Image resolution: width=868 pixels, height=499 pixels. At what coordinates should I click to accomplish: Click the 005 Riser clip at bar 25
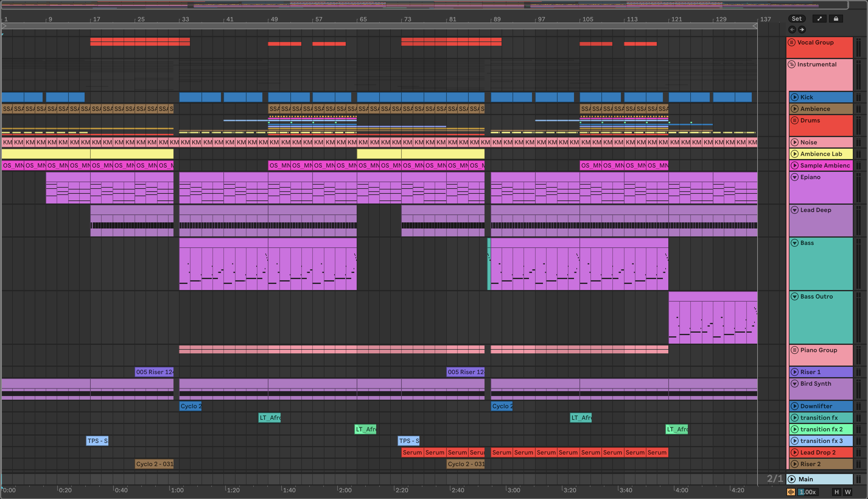[154, 372]
